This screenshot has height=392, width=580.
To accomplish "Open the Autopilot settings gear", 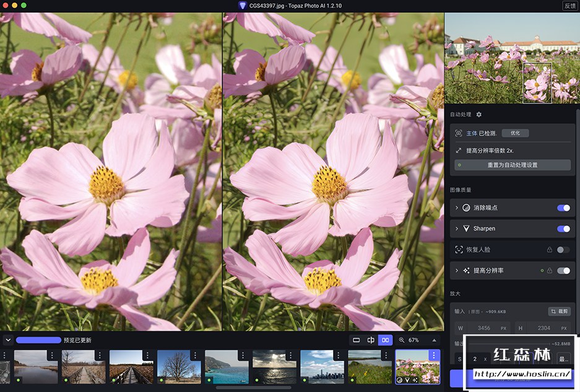I will pyautogui.click(x=478, y=115).
